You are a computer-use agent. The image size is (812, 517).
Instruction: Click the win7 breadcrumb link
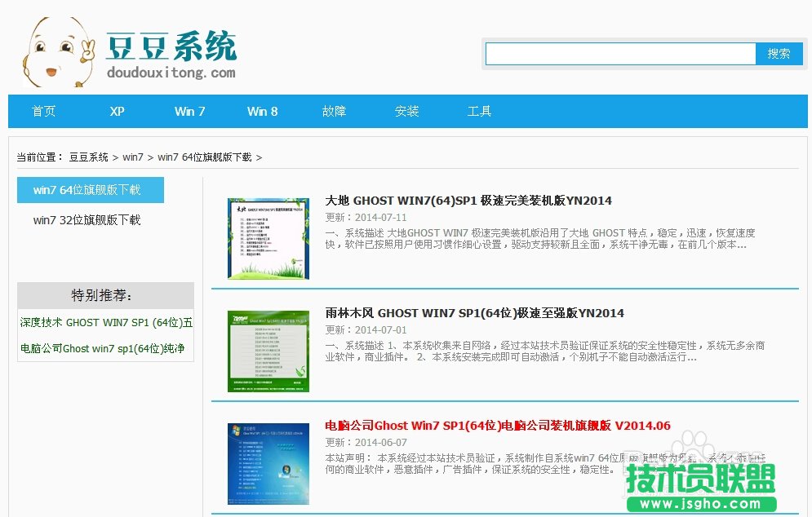tap(133, 157)
